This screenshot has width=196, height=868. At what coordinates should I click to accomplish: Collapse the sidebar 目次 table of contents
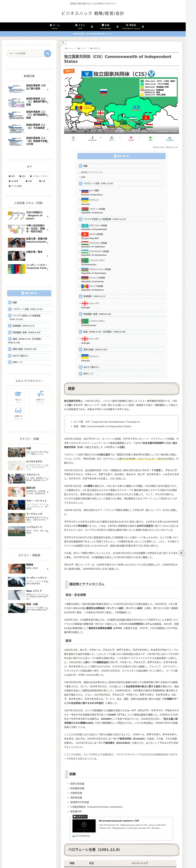(x=29, y=293)
